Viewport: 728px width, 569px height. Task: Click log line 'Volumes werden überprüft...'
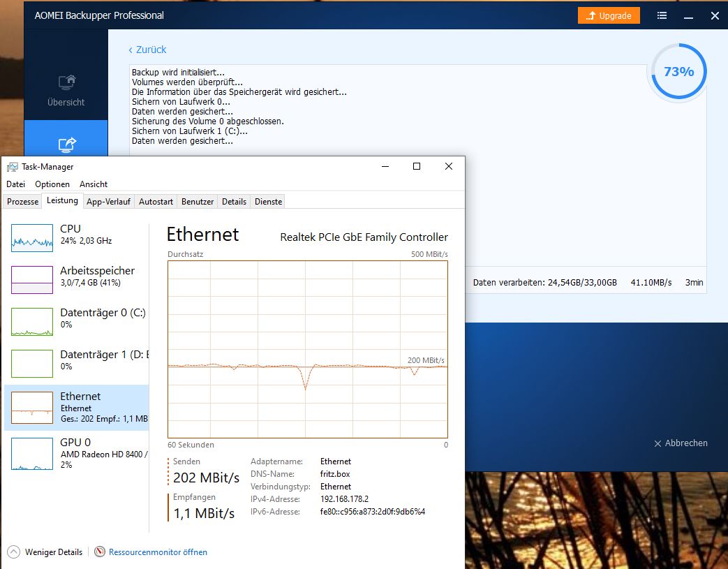point(186,82)
